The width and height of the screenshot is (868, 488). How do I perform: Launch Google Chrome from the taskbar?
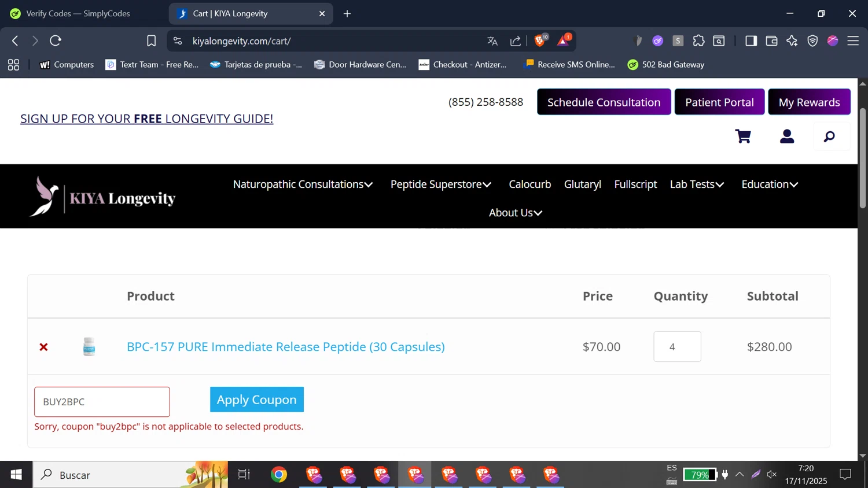[279, 475]
